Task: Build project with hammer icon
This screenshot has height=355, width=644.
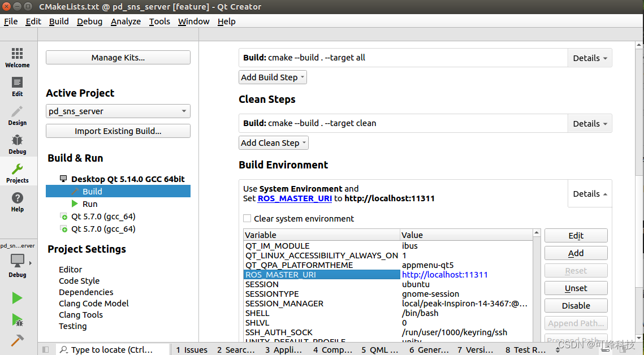Action: [18, 340]
